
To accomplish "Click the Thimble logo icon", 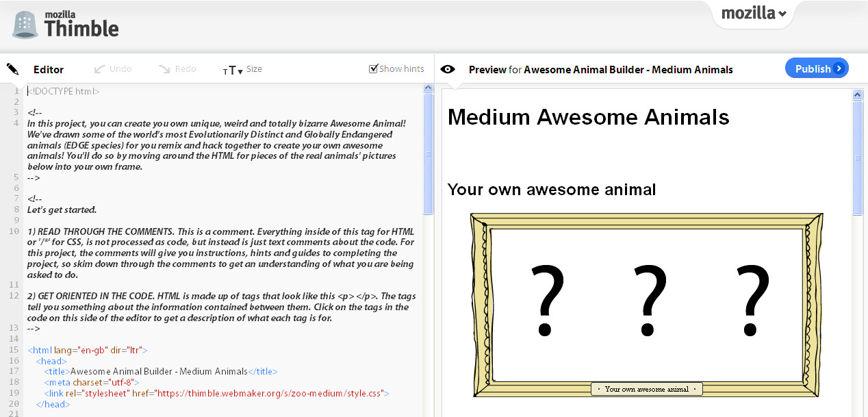I will tap(25, 24).
